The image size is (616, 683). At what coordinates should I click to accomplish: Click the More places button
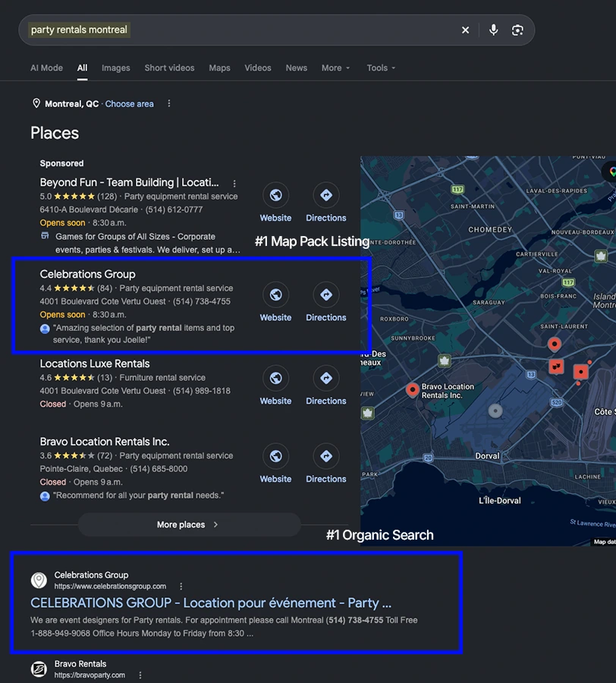click(x=190, y=524)
